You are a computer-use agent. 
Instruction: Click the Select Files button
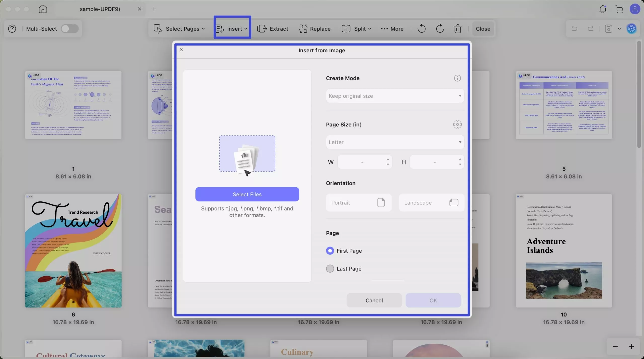tap(247, 194)
